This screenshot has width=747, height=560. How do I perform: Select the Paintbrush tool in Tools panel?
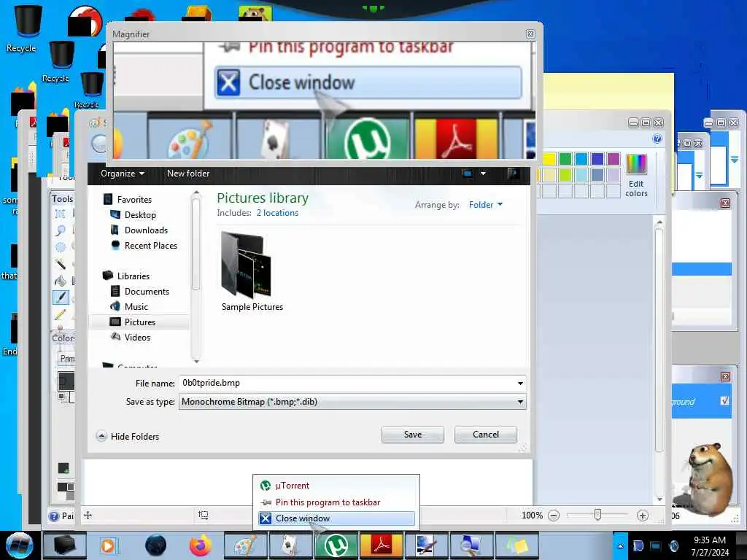[x=61, y=297]
